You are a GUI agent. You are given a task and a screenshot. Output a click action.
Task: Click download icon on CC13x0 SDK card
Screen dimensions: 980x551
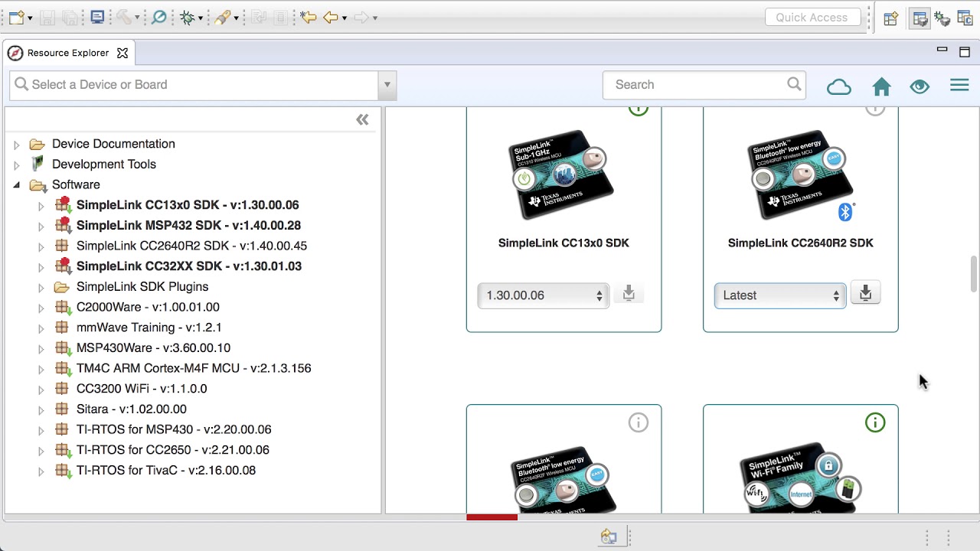pyautogui.click(x=629, y=293)
